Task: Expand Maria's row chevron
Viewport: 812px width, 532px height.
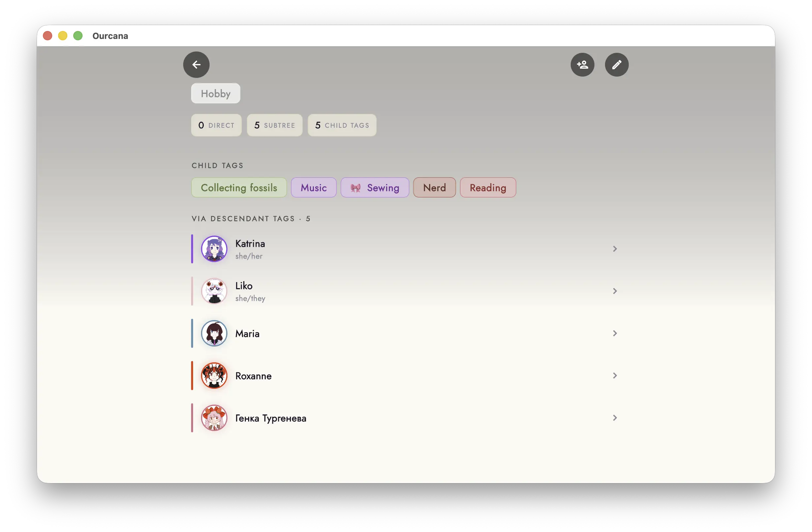Action: pos(615,334)
